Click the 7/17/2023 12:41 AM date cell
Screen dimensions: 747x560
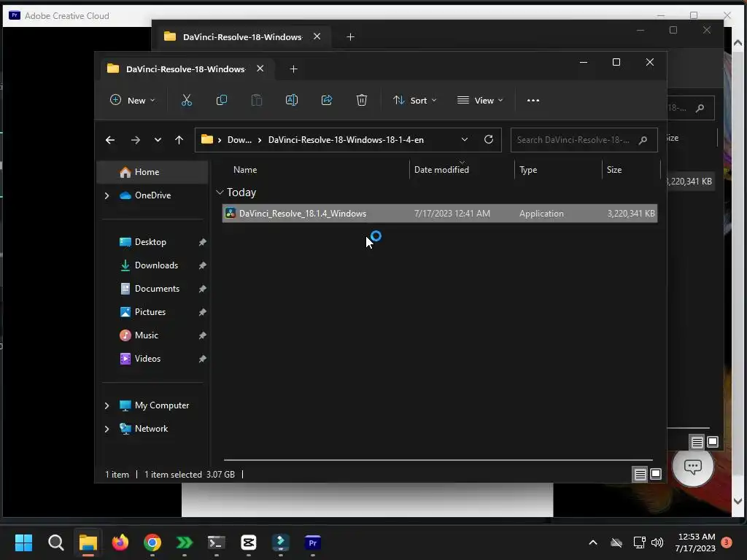452,214
